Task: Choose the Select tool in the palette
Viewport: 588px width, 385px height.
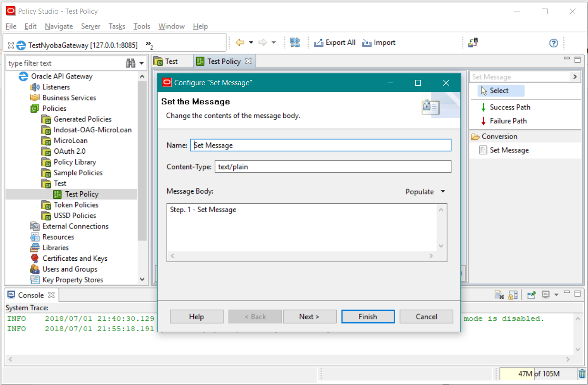Action: click(x=501, y=91)
